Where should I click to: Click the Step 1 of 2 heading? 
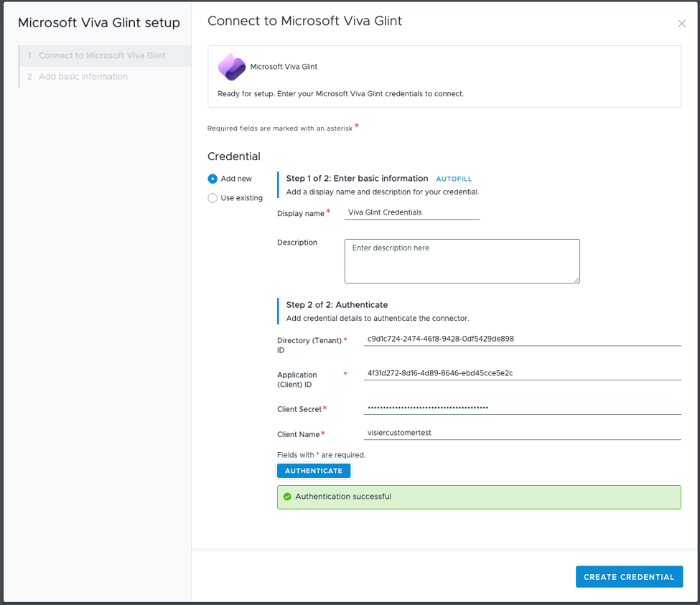coord(357,179)
